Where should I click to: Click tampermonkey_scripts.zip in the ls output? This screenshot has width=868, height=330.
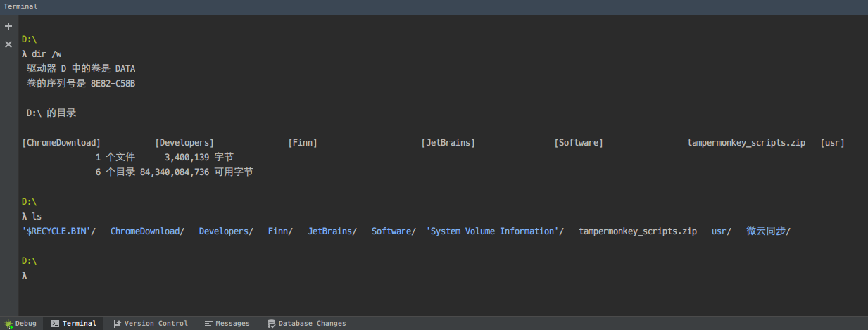pos(637,231)
